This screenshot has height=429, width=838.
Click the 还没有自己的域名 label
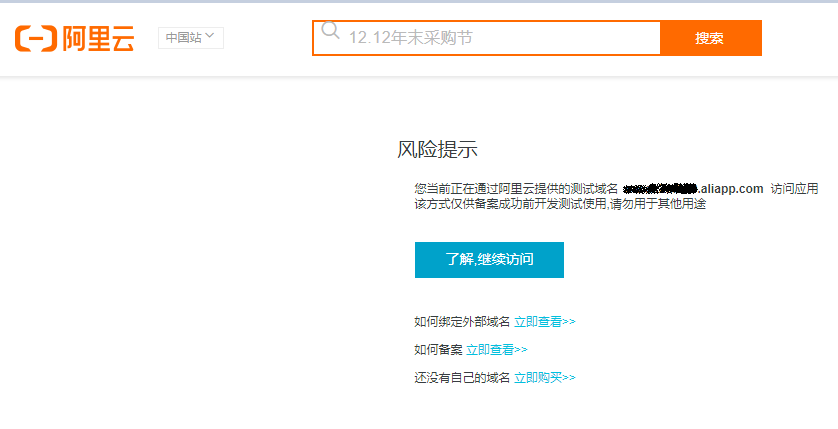click(x=462, y=378)
